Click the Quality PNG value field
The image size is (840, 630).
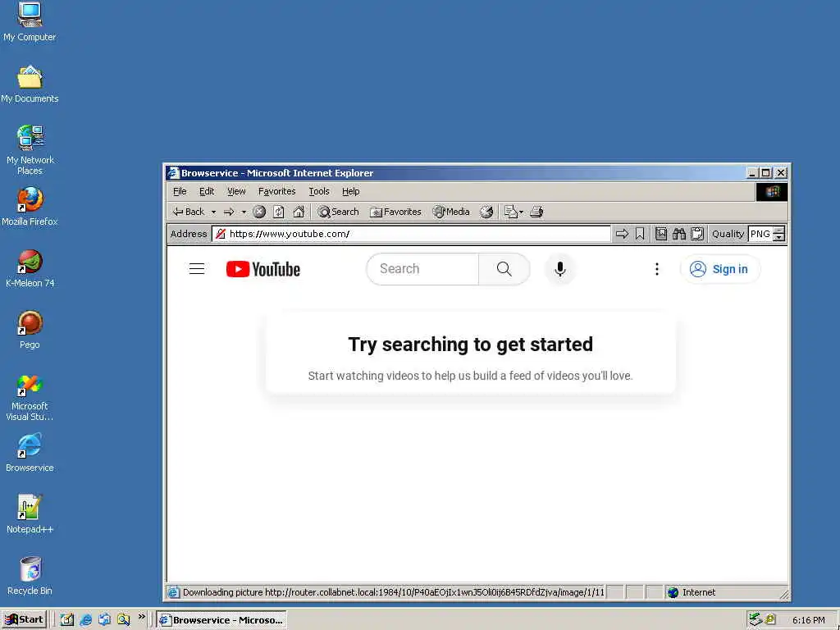[x=761, y=234]
